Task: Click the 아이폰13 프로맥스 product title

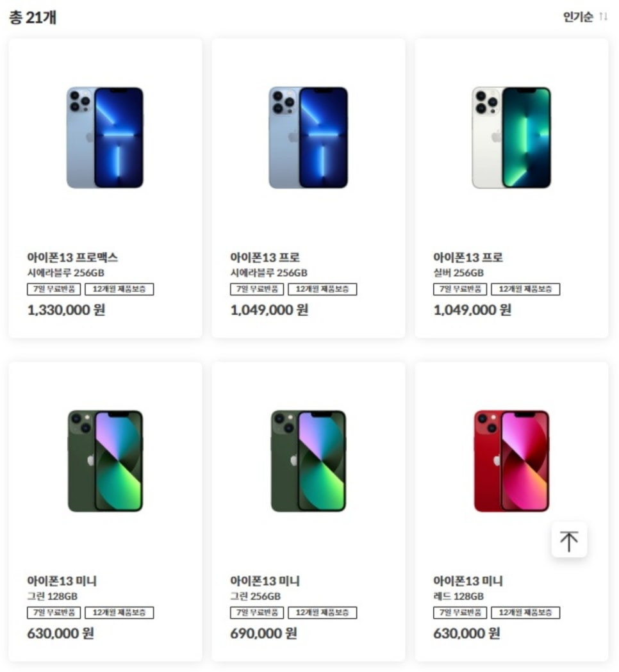Action: pyautogui.click(x=72, y=258)
